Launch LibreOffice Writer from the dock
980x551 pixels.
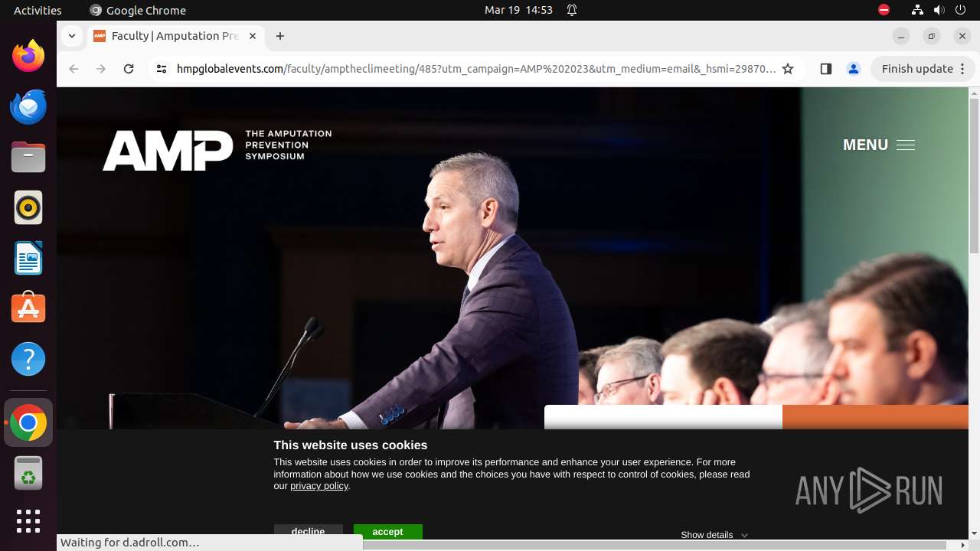coord(28,258)
